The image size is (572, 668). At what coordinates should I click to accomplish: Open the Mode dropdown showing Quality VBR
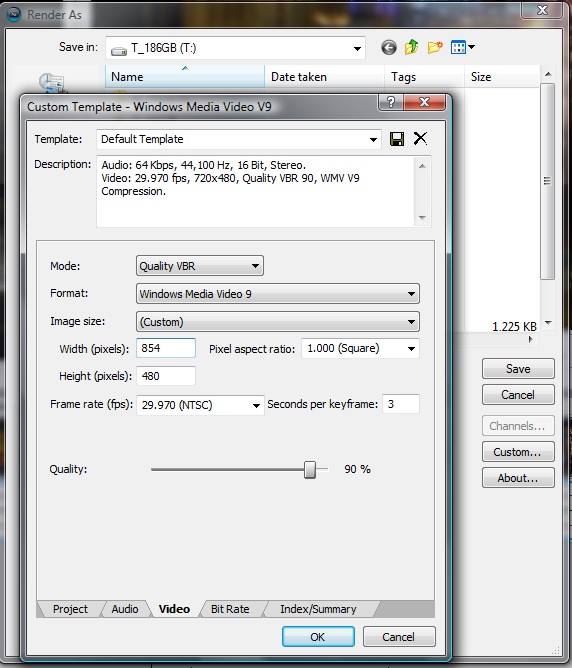(x=200, y=266)
